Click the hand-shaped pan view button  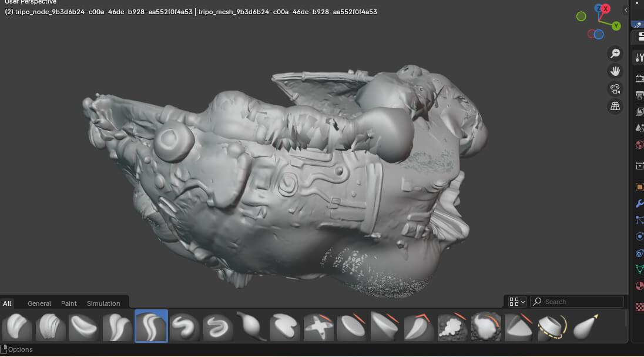tap(615, 71)
